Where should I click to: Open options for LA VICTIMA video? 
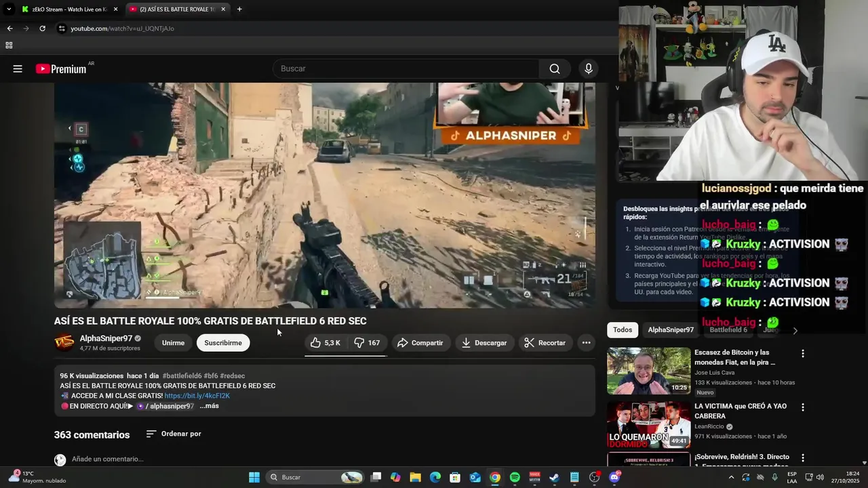pos(803,407)
